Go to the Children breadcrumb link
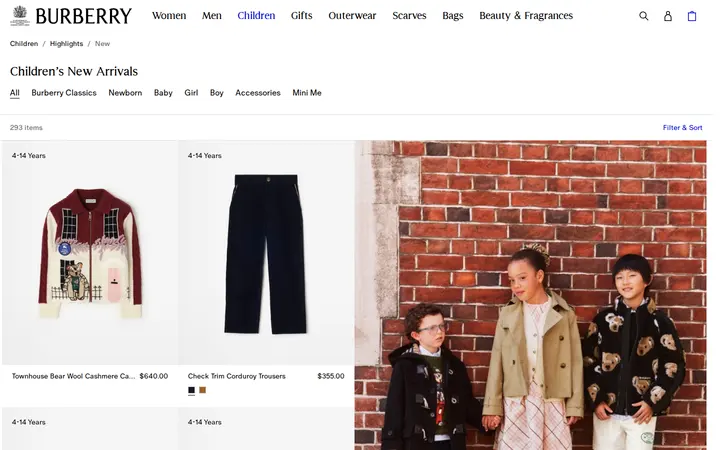Image resolution: width=720 pixels, height=450 pixels. click(x=24, y=44)
